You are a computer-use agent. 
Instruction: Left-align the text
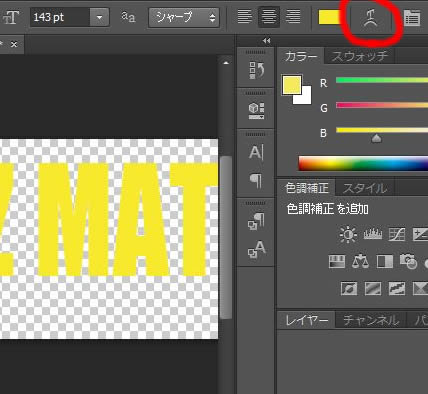pos(245,16)
